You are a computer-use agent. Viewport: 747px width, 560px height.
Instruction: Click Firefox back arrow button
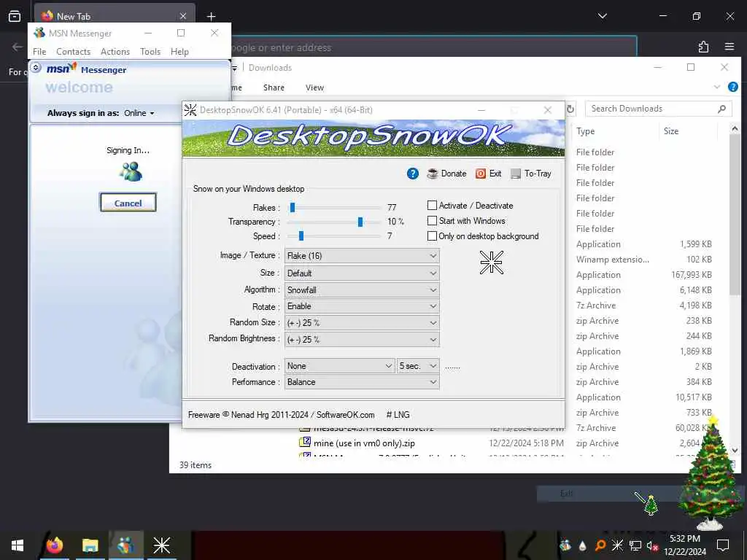[18, 47]
